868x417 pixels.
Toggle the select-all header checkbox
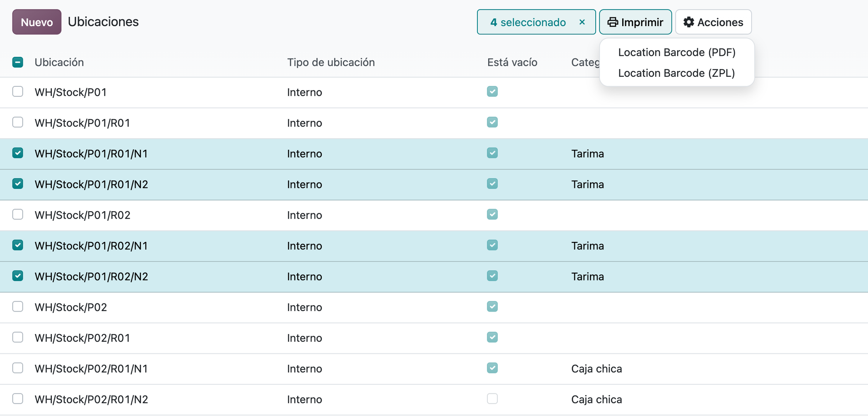pos(18,62)
